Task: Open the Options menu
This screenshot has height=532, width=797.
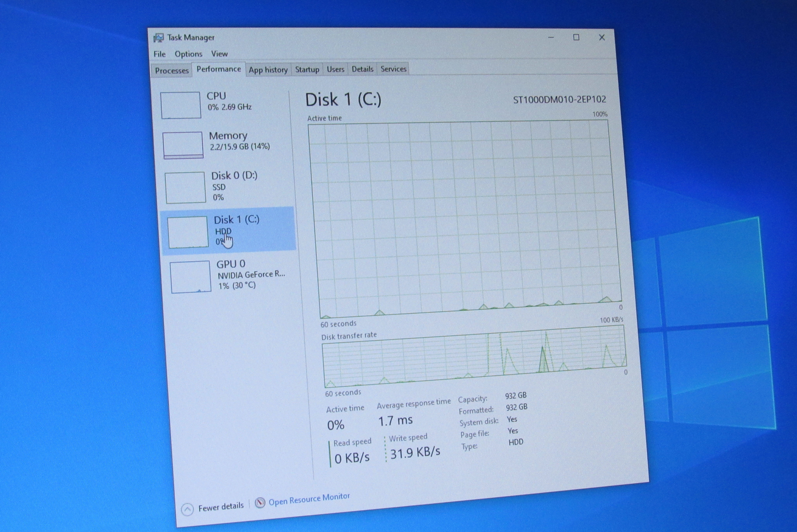Action: point(188,54)
